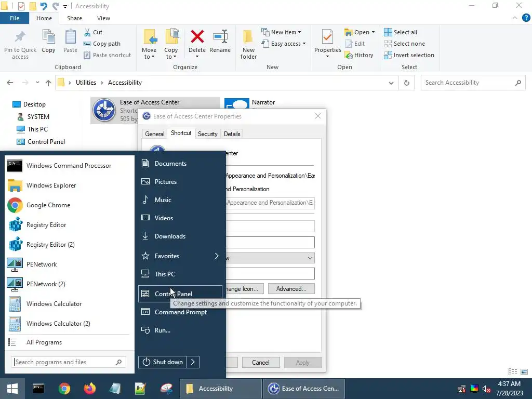Click the muted volume tray icon
532x399 pixels.
pos(486,389)
